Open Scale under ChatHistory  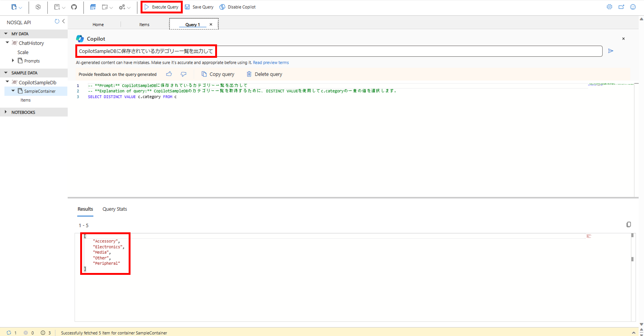click(x=23, y=52)
